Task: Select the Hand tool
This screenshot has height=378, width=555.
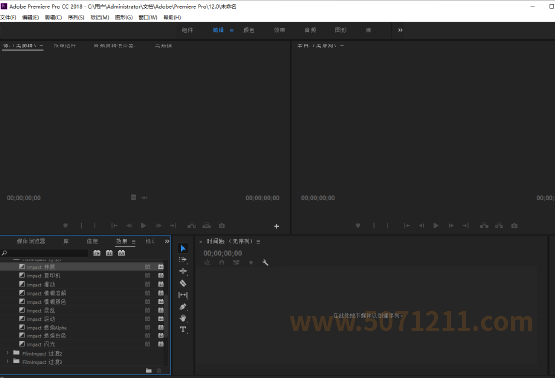Action: tap(183, 318)
